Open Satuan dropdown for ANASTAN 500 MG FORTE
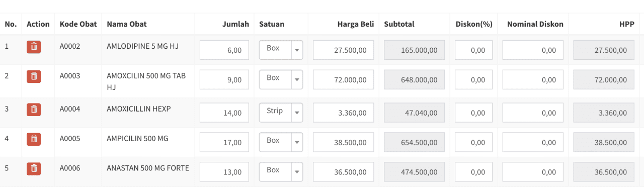 (281, 171)
